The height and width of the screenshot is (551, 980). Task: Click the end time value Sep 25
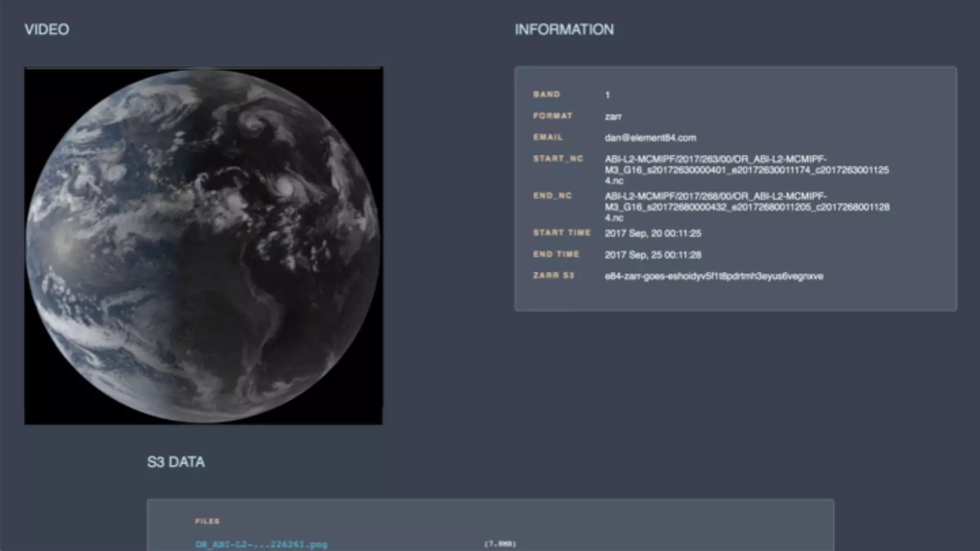coord(653,255)
